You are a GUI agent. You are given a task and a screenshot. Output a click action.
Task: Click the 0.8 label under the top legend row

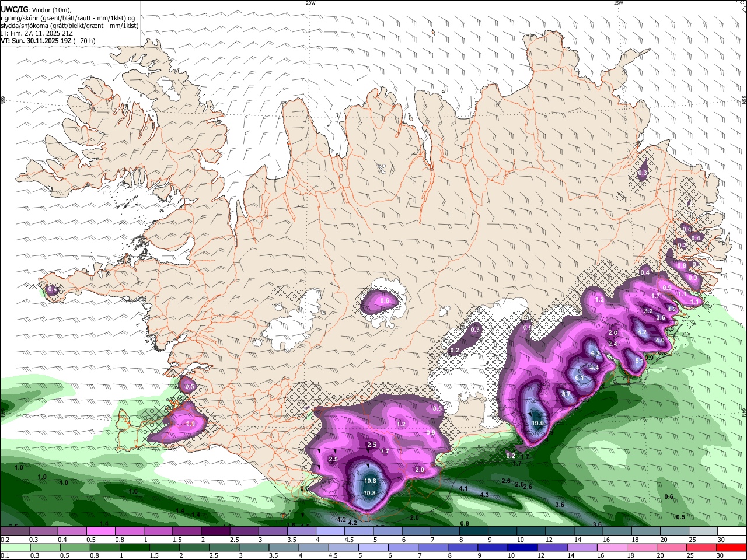coord(120,540)
